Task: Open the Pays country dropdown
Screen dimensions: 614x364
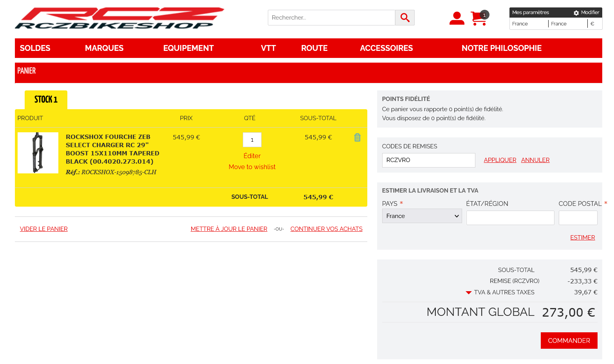Action: [422, 216]
